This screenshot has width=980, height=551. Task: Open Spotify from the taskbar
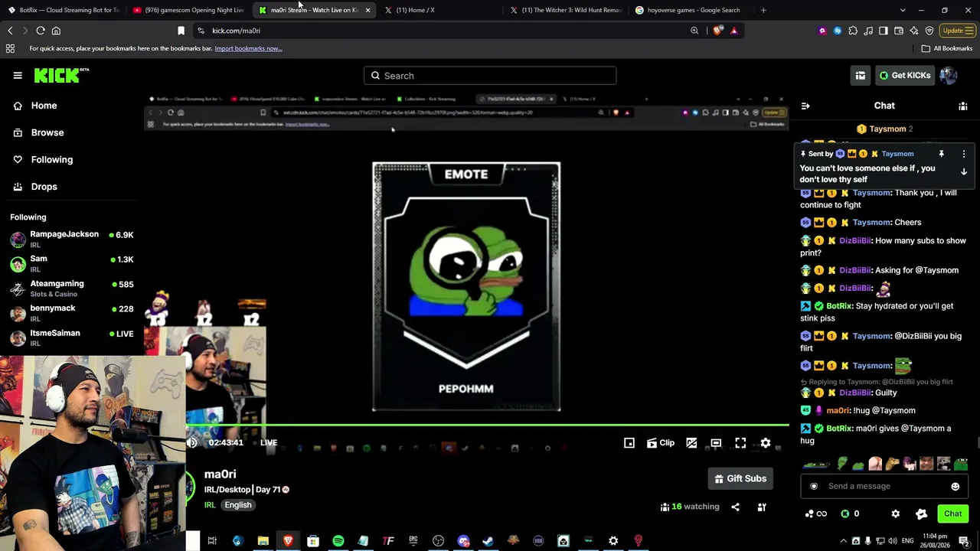point(338,541)
